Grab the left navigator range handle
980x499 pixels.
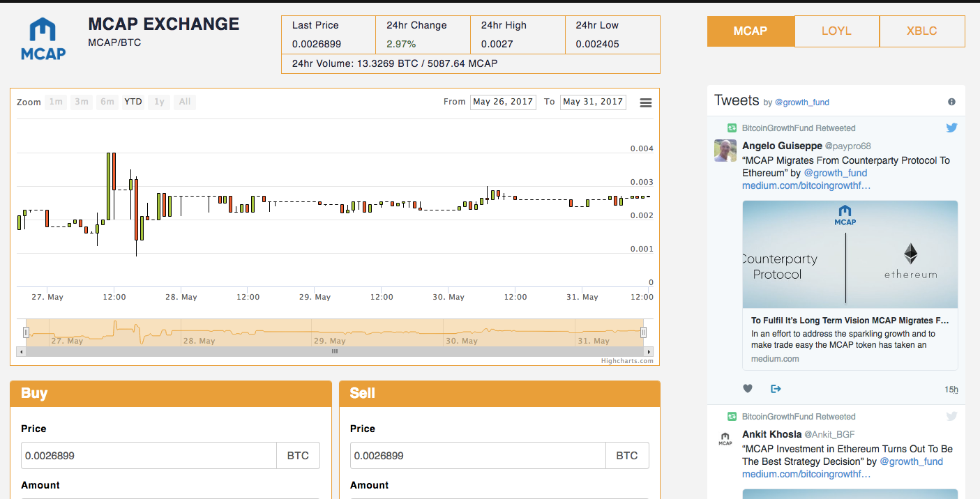pos(26,332)
